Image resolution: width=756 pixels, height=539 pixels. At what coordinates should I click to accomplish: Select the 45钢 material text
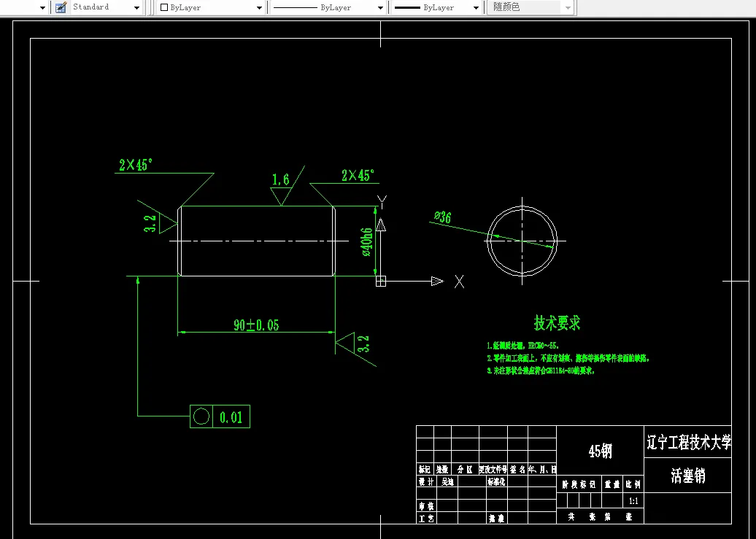click(601, 451)
